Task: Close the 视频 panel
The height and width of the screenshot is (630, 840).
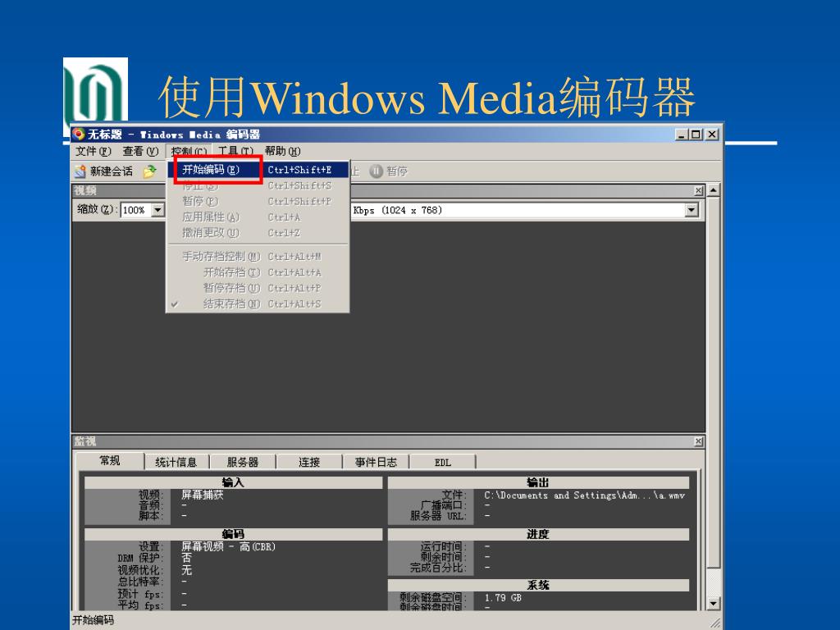Action: (x=699, y=190)
